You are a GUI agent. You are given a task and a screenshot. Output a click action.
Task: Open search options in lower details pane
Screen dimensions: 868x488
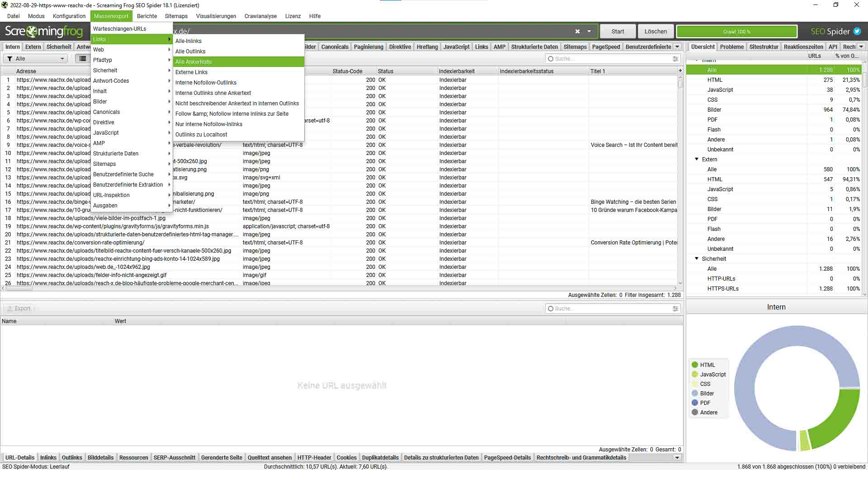[675, 309]
